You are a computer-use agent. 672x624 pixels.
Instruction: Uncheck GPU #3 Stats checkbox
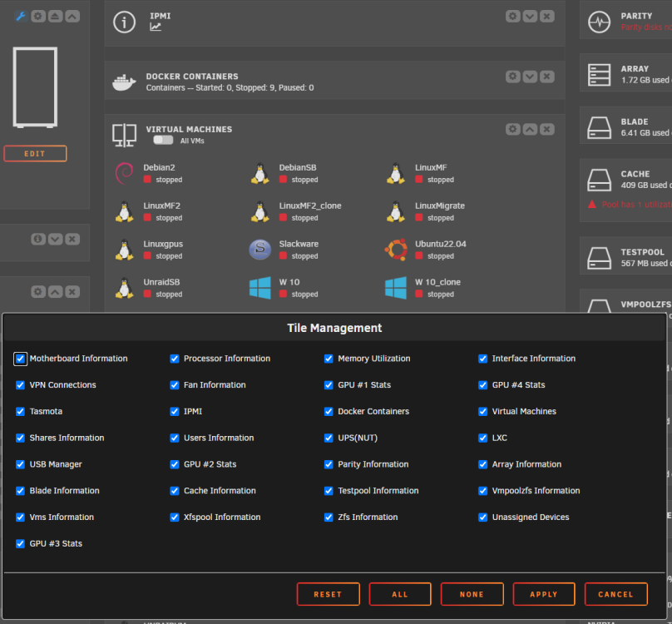point(20,544)
